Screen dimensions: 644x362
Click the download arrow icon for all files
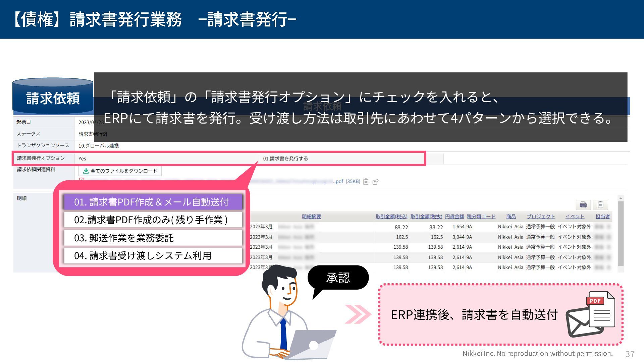[x=86, y=171]
